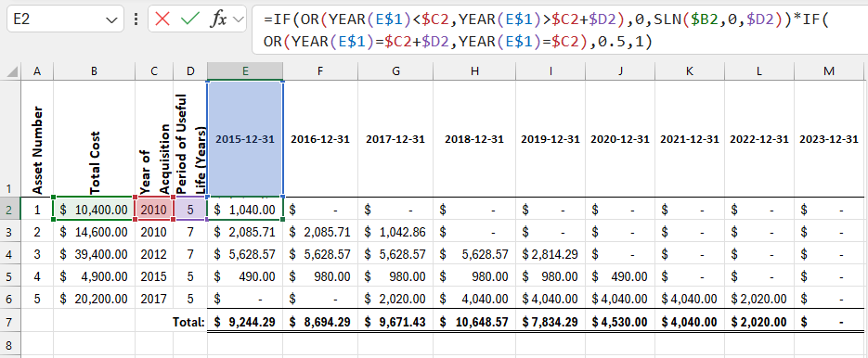Select row 4 header
Screen dimensions: 868x358
coord(10,254)
